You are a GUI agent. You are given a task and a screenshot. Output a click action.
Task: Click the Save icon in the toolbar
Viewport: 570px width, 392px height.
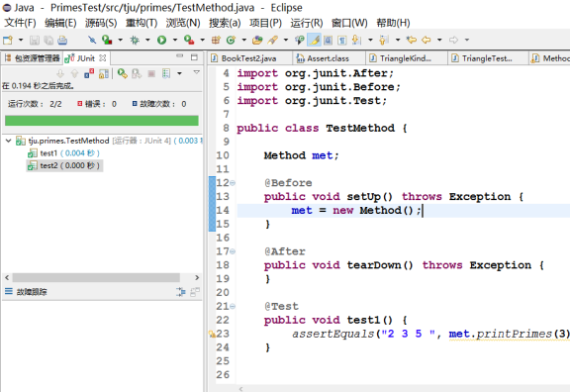click(x=35, y=40)
